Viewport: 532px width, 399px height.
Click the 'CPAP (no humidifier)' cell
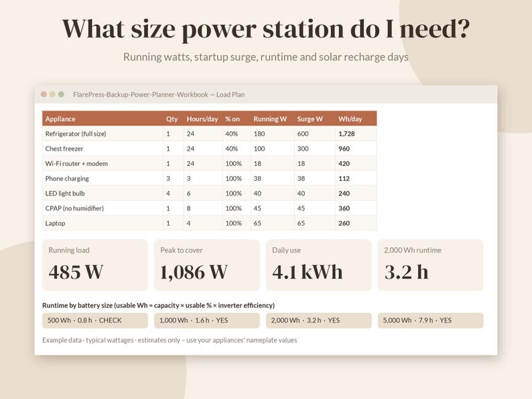[103, 208]
